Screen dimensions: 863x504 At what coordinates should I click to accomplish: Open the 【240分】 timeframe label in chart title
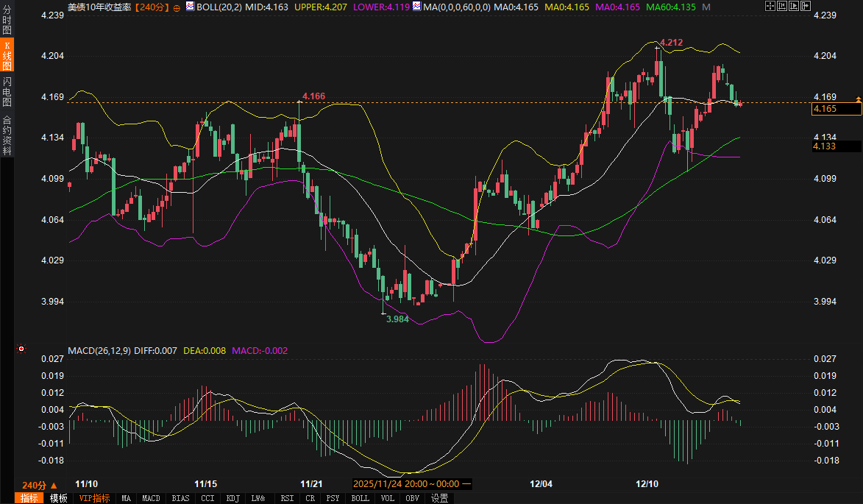click(151, 7)
